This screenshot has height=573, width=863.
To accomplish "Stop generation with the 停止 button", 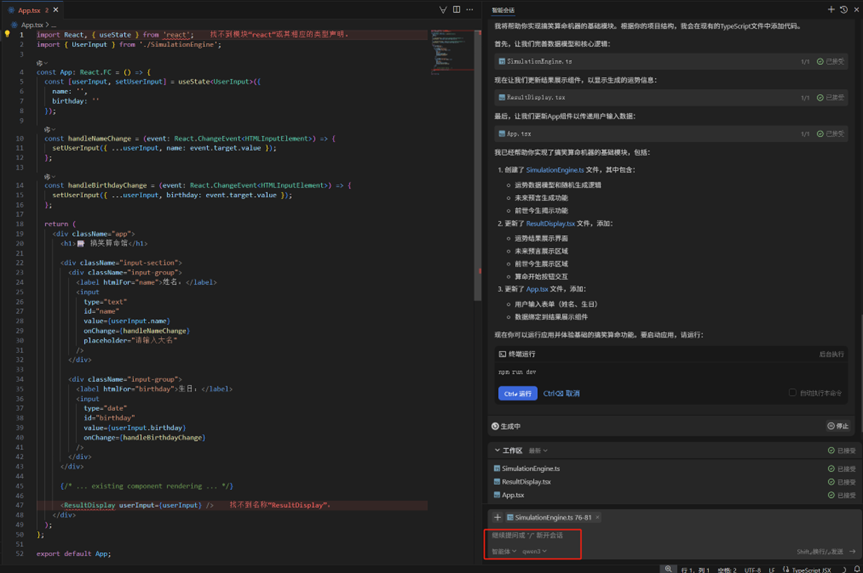I will (x=838, y=426).
